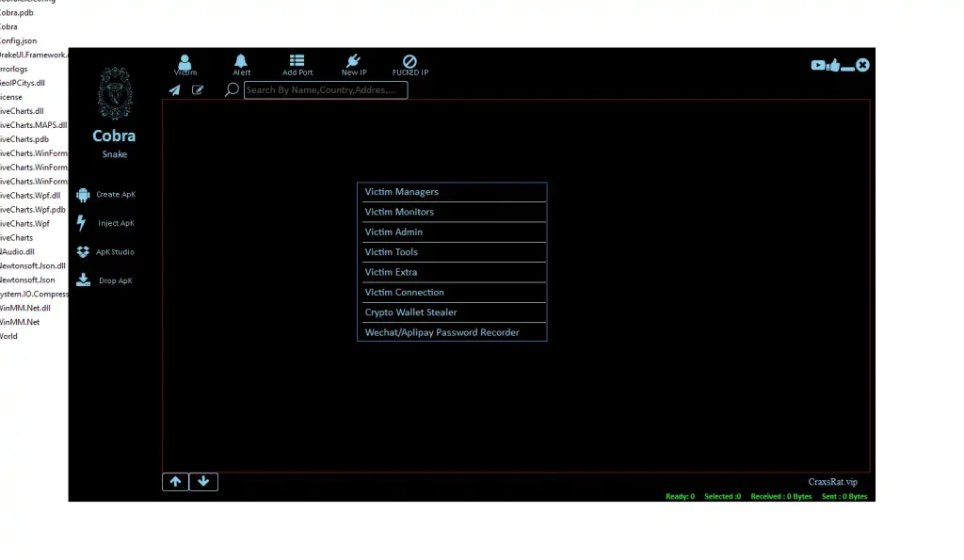Select the Victim icon in the top toolbar
Image resolution: width=964 pixels, height=560 pixels.
tap(185, 62)
